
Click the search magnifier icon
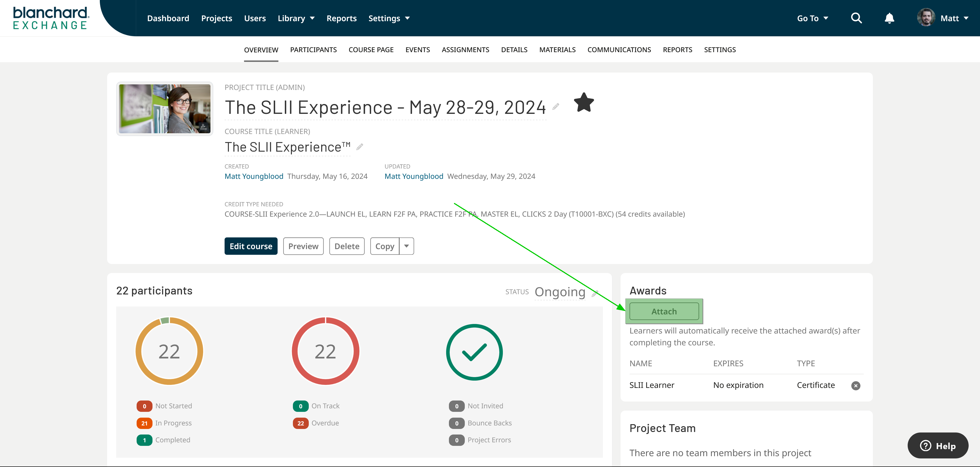tap(856, 18)
